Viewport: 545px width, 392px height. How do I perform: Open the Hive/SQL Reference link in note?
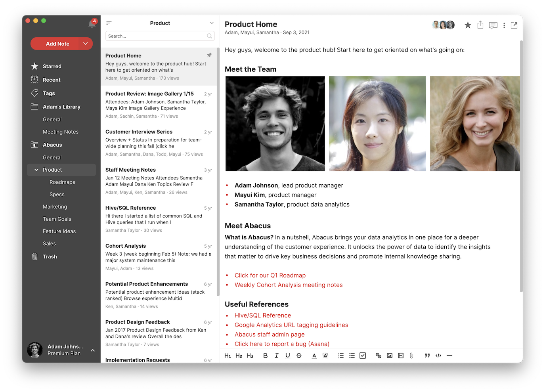(x=263, y=316)
